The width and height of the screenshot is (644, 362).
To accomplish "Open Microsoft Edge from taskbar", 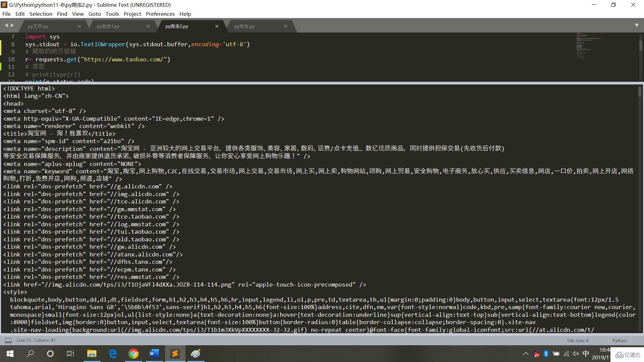I will tap(113, 354).
